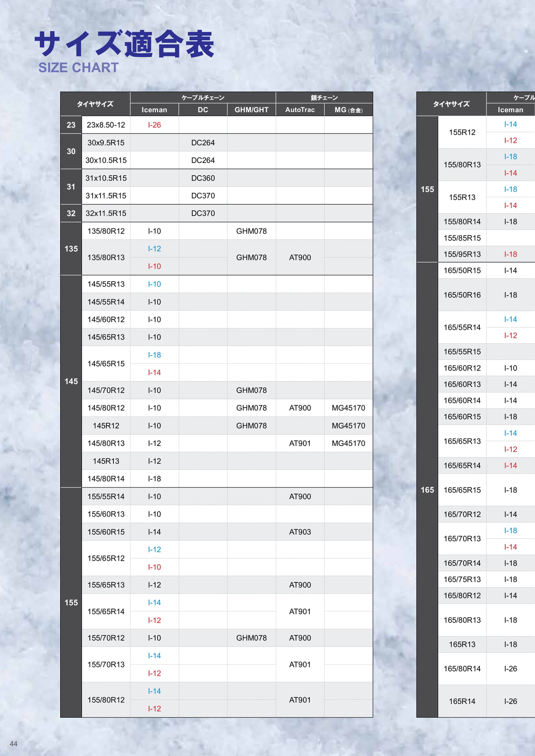Image resolution: width=535 pixels, height=756 pixels.
Task: Click the 165R14 tire size cell
Action: tap(462, 701)
